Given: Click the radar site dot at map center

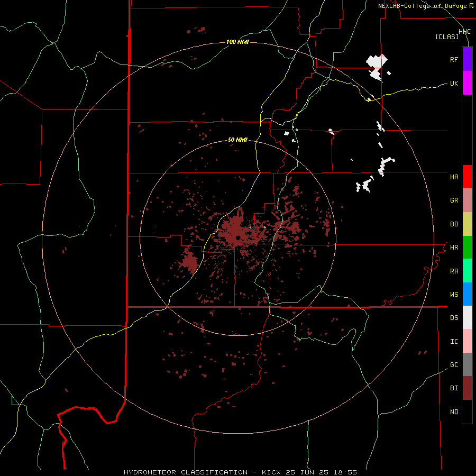Looking at the screenshot, I should 239,237.
